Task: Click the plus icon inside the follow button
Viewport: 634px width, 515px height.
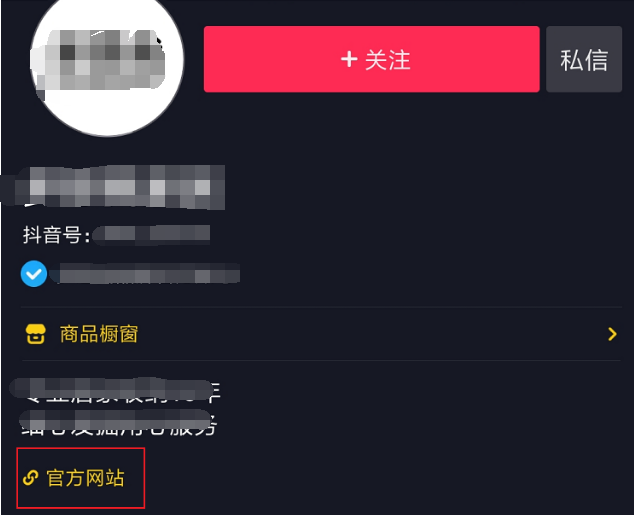Action: point(349,60)
